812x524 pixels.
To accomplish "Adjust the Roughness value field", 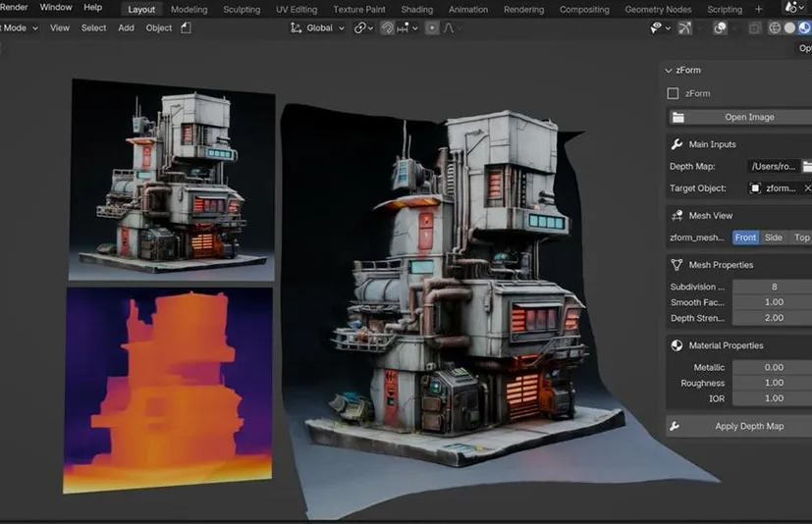I will [772, 383].
